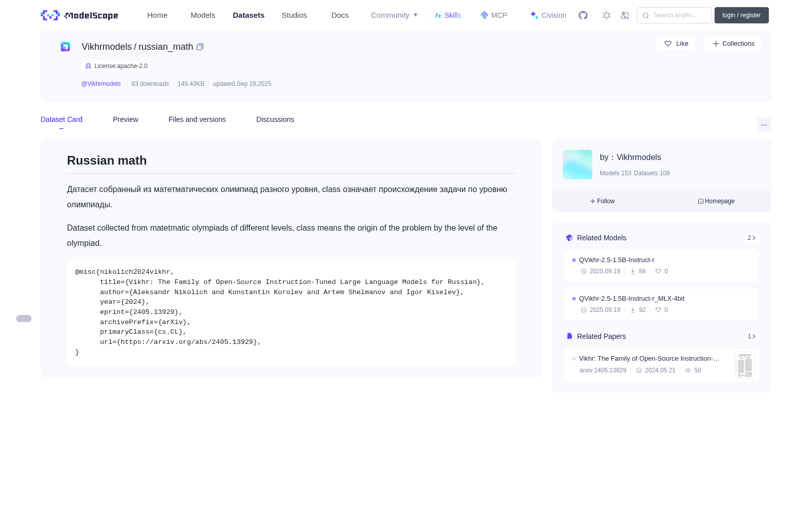Screen dimensions: 812x508
Task: Click the Skills sparkle icon
Action: [x=438, y=15]
